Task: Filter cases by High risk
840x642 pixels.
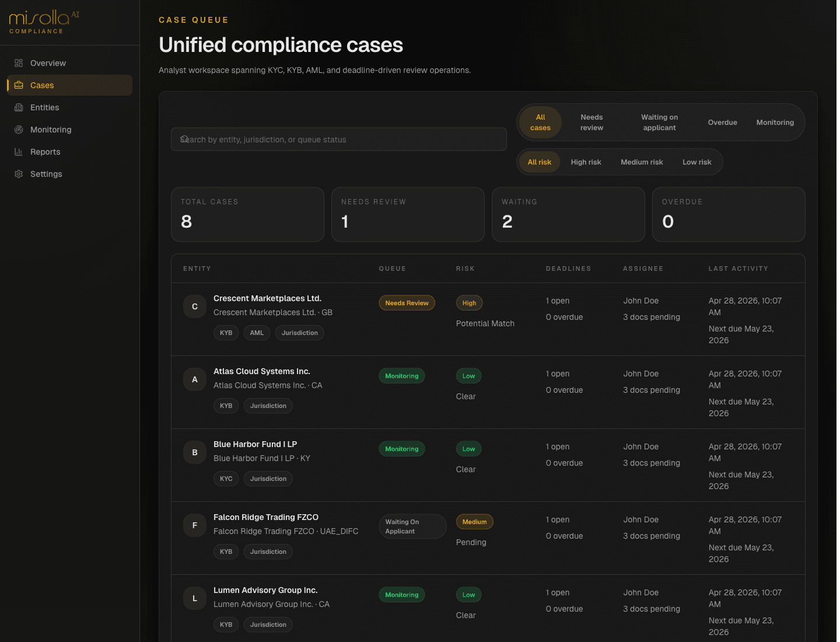Action: (x=586, y=162)
